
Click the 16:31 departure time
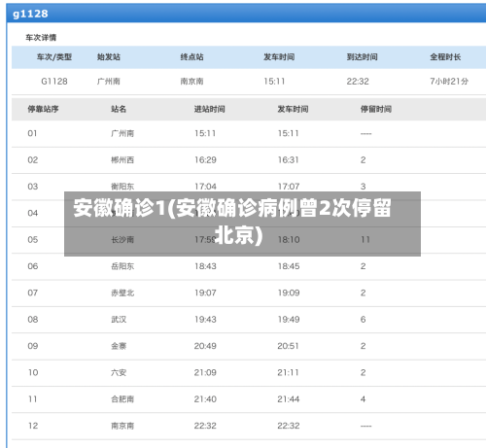tap(288, 159)
